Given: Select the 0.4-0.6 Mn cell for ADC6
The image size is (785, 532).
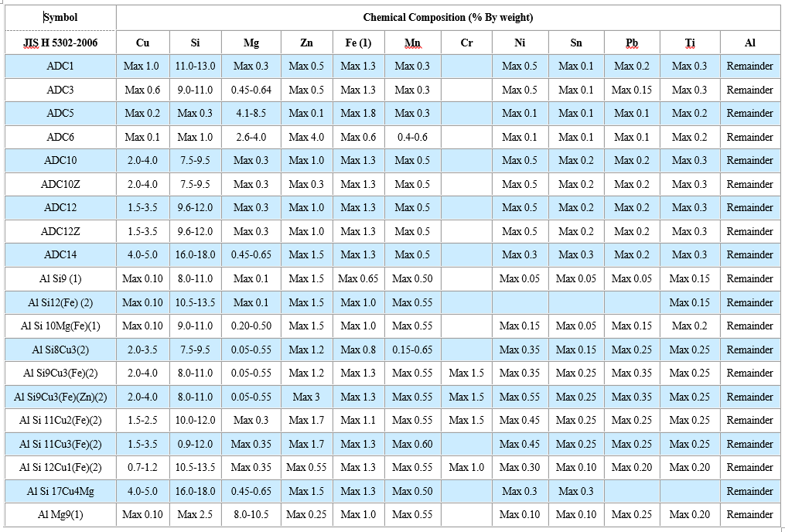Looking at the screenshot, I should [x=412, y=138].
